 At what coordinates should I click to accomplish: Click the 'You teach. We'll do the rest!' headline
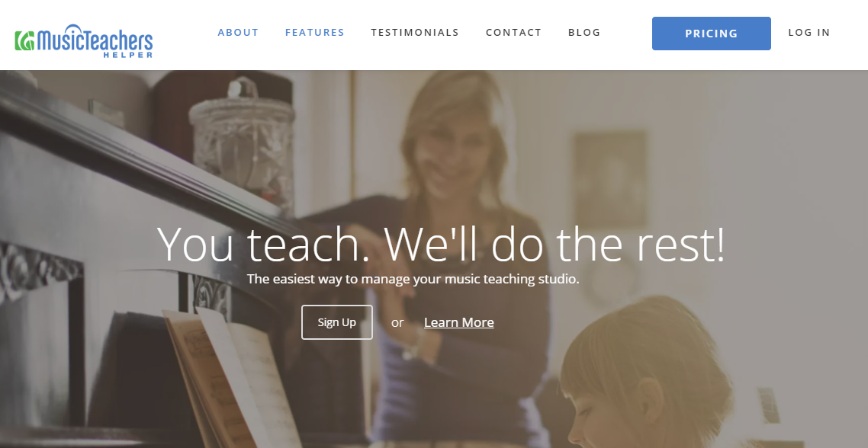[441, 244]
